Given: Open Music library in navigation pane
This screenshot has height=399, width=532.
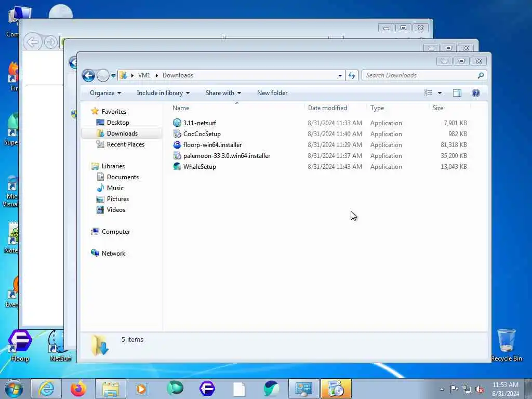Looking at the screenshot, I should [x=115, y=188].
